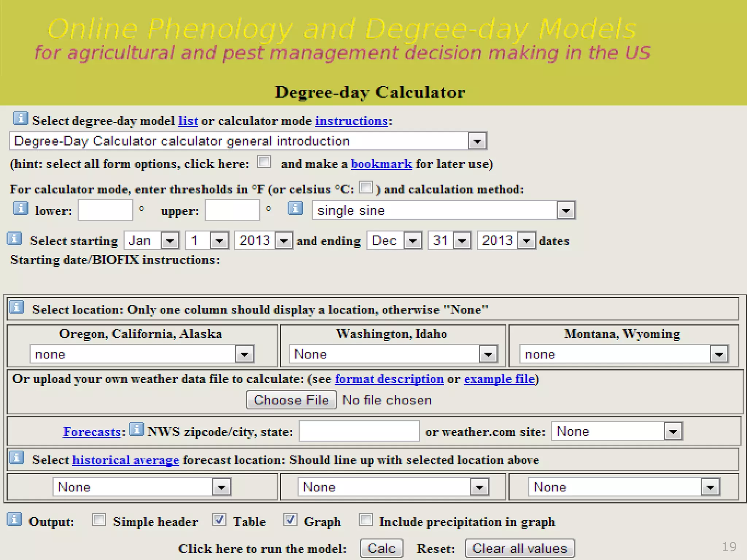This screenshot has height=560, width=747.
Task: Click the NWS zipcode/city input field
Action: pos(359,431)
